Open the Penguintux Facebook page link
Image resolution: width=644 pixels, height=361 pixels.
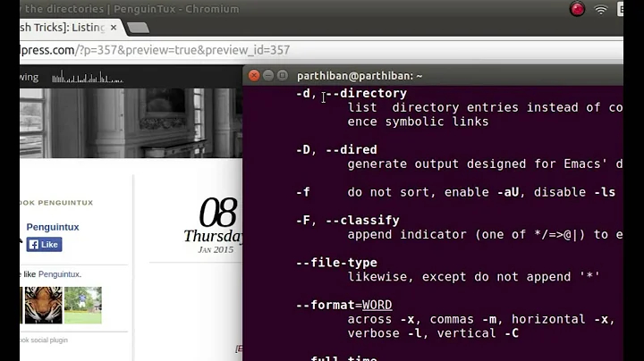tap(53, 227)
